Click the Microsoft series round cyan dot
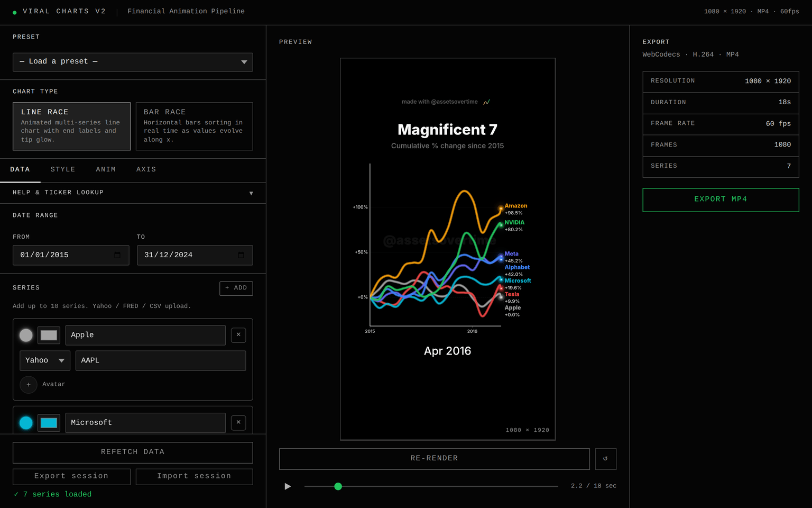The width and height of the screenshot is (812, 508). pyautogui.click(x=26, y=423)
